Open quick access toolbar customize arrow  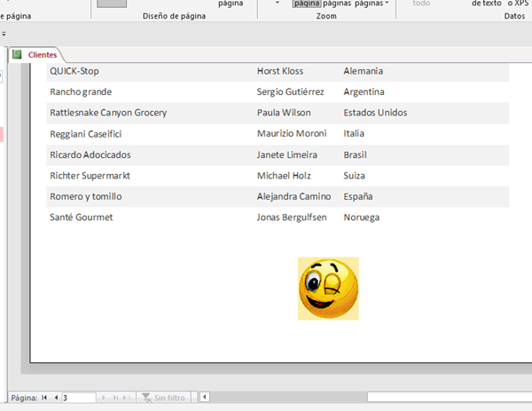[x=4, y=34]
